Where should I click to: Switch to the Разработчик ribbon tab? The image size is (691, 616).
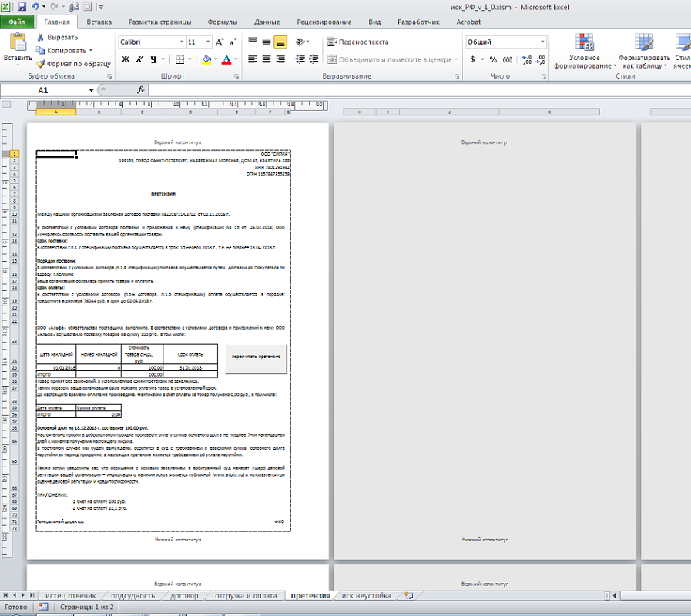418,22
